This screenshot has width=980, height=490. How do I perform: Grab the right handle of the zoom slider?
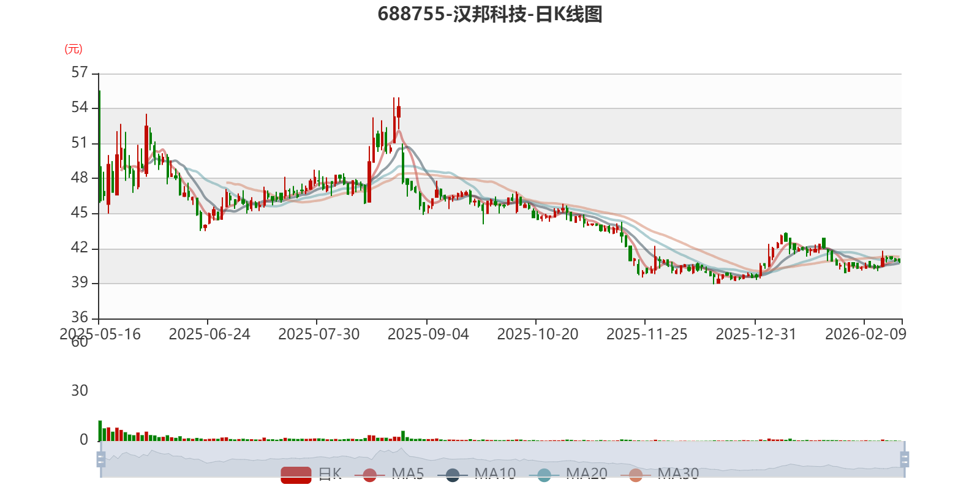(x=904, y=459)
